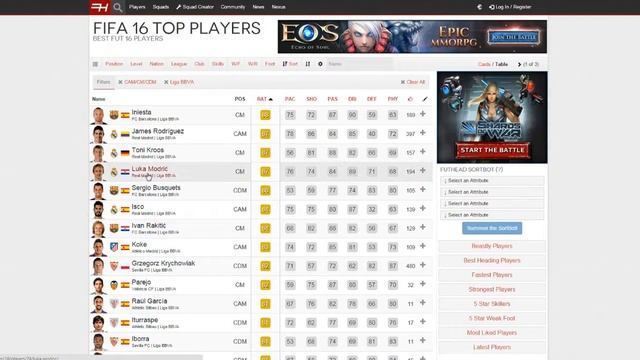This screenshot has height=360, width=640.
Task: Open the News menu
Action: coord(258,7)
